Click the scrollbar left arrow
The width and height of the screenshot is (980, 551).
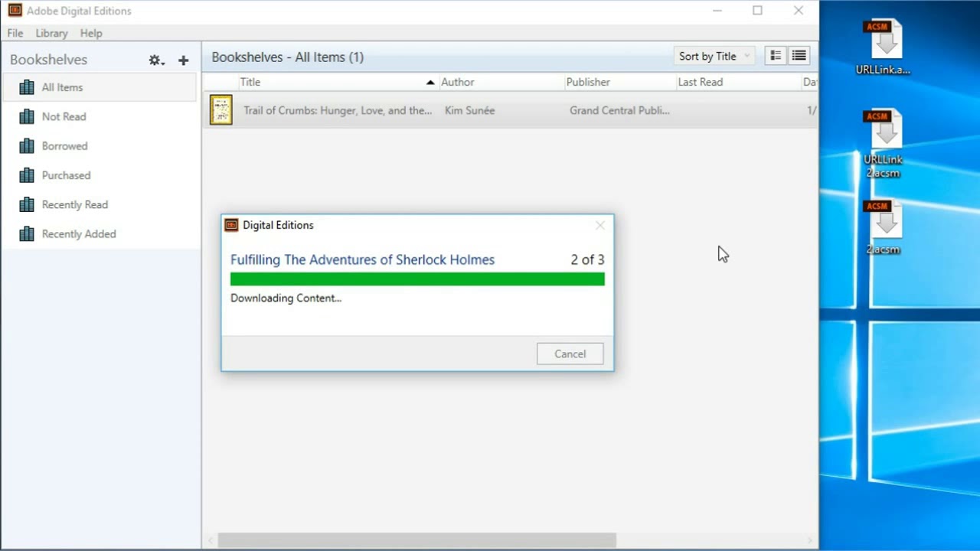point(211,541)
